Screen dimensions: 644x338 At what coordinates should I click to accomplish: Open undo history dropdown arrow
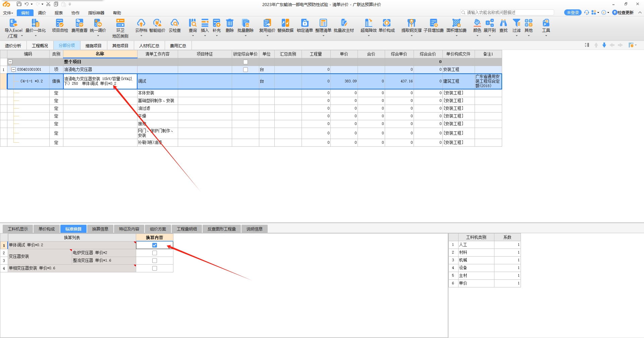(32, 4)
